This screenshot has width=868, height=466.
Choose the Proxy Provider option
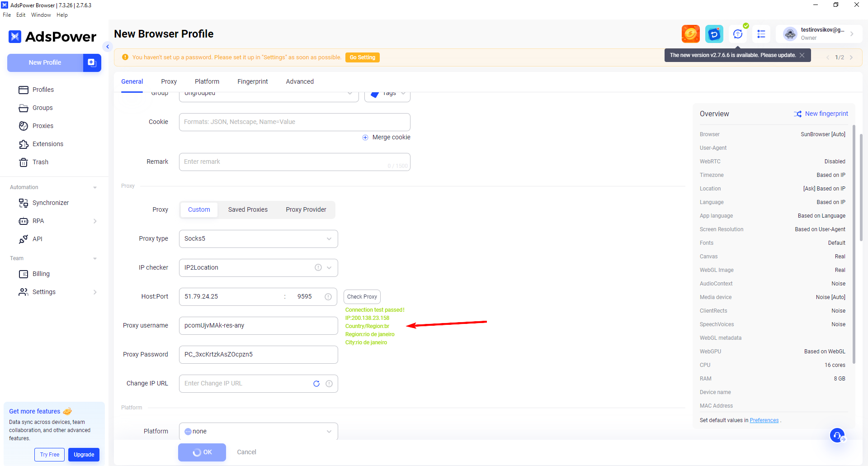click(x=306, y=209)
